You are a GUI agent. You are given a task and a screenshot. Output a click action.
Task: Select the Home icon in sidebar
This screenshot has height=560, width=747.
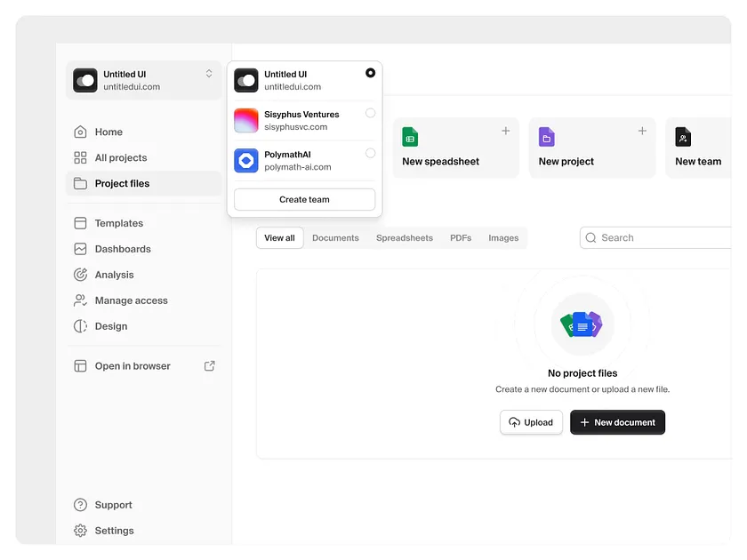tap(80, 132)
